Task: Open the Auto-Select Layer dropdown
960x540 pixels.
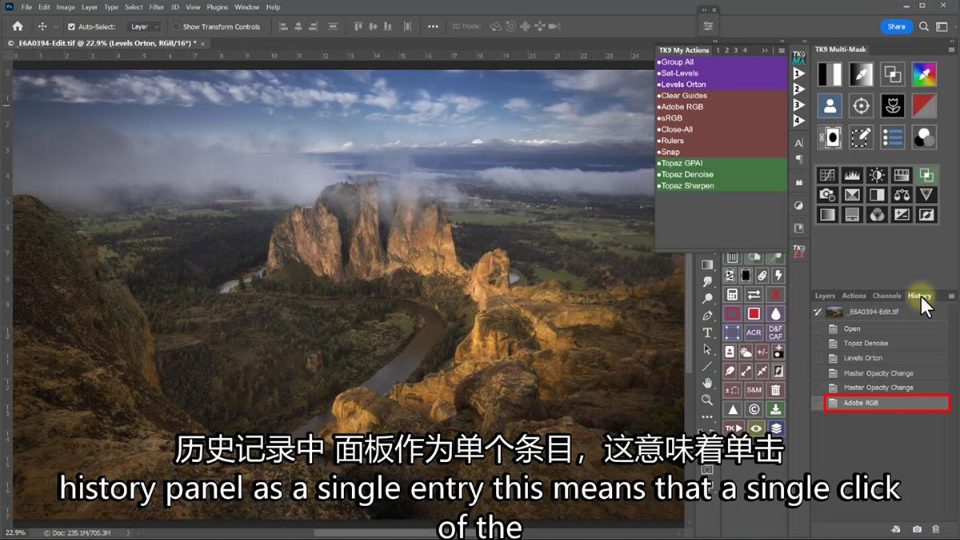Action: pos(144,27)
